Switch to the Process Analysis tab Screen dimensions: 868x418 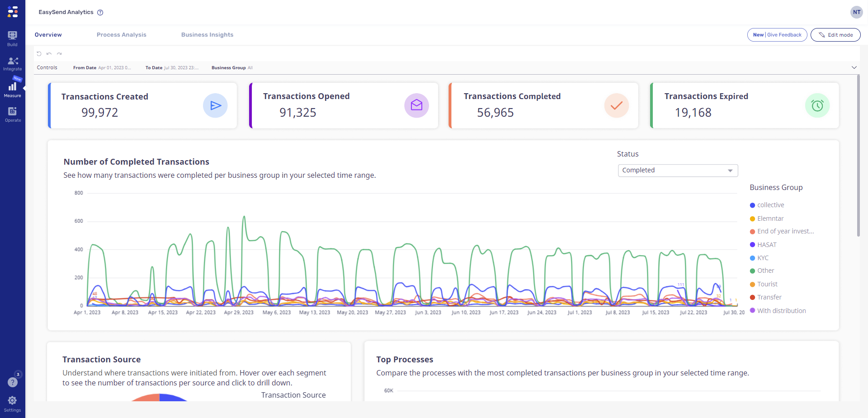(121, 34)
